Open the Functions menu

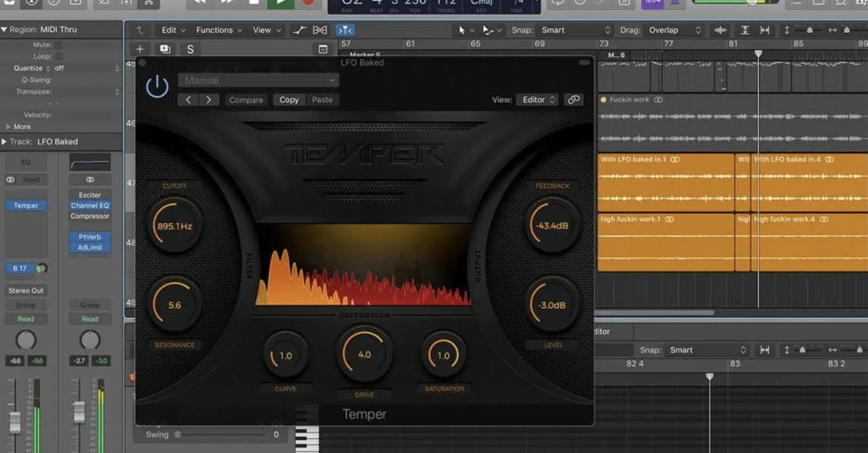[219, 30]
